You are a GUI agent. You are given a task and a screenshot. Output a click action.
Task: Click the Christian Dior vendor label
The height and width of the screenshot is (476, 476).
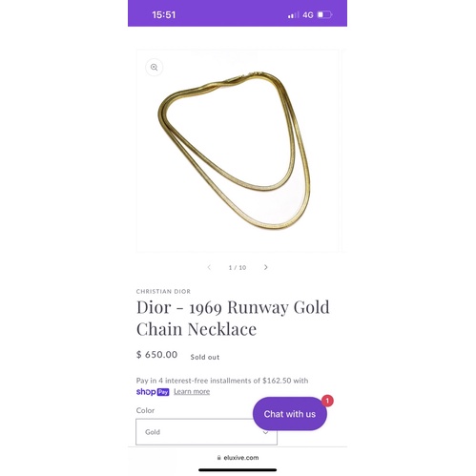coord(163,291)
